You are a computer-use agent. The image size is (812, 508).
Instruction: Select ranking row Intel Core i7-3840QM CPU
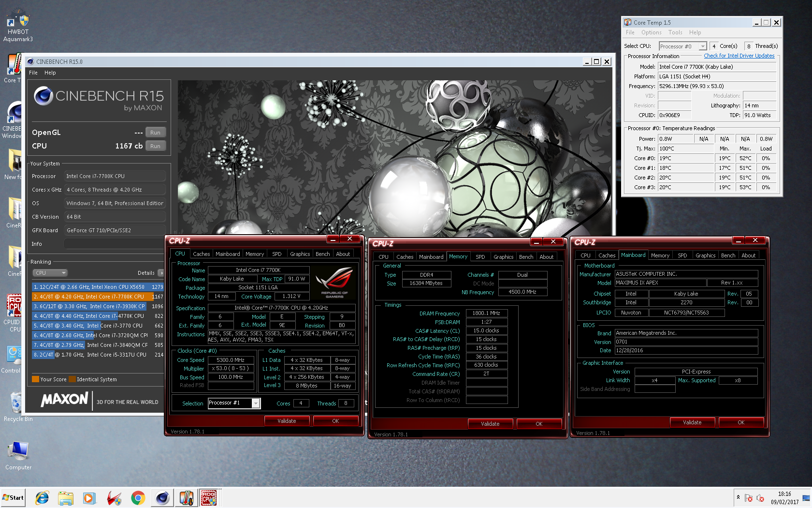pos(98,345)
